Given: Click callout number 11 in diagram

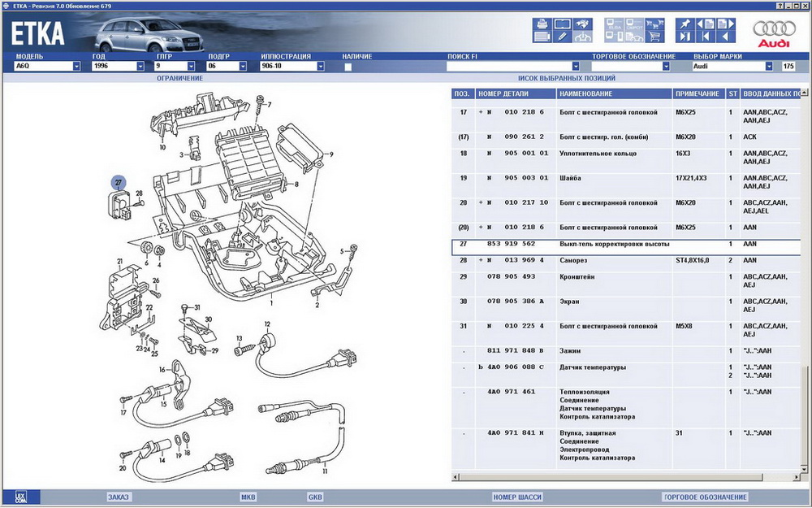Looking at the screenshot, I should [325, 471].
